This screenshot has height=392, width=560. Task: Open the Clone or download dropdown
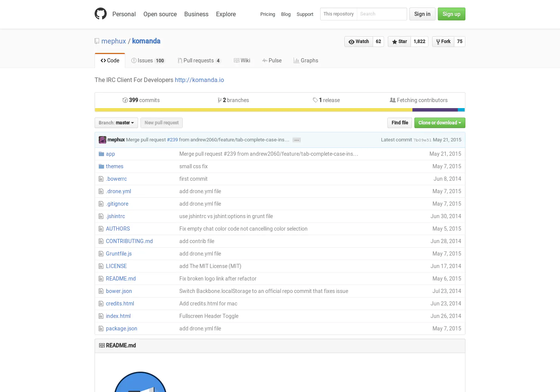point(440,123)
